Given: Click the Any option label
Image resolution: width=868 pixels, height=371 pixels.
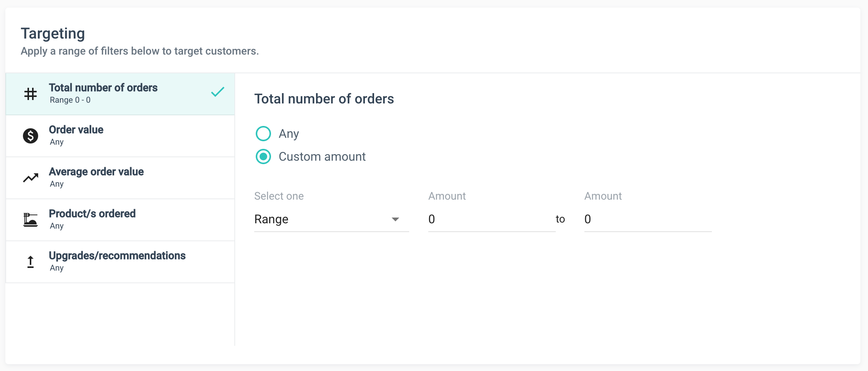Looking at the screenshot, I should [x=289, y=134].
